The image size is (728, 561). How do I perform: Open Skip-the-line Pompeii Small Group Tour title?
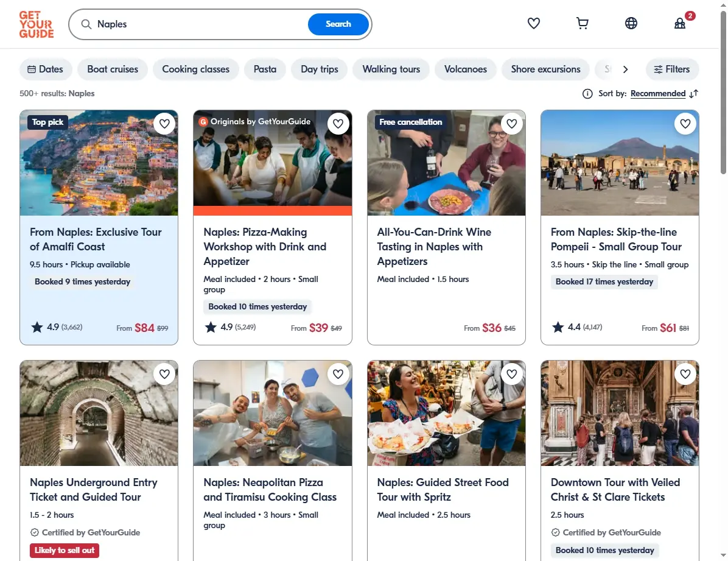click(616, 239)
